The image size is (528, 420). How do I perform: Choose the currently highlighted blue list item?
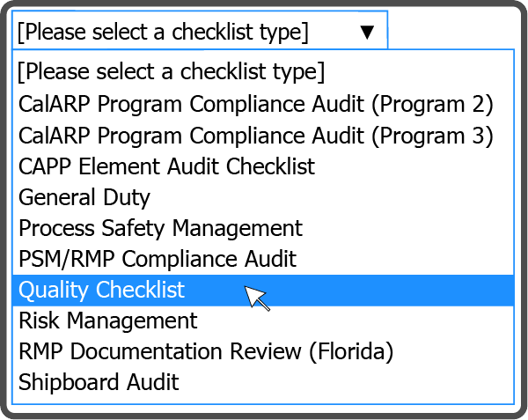coord(102,290)
